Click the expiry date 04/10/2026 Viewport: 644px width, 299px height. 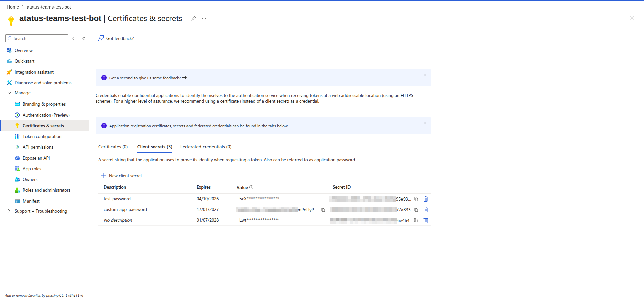208,199
